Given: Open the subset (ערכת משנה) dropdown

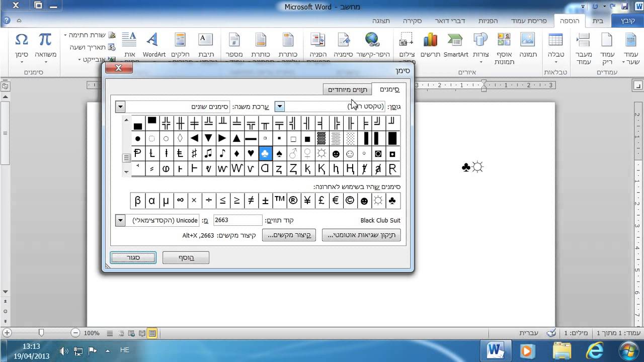Looking at the screenshot, I should (120, 107).
